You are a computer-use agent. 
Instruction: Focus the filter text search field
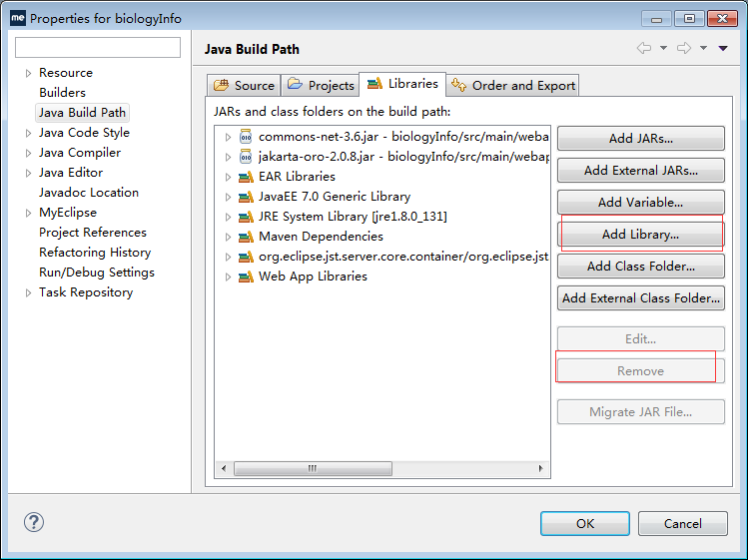coord(98,47)
